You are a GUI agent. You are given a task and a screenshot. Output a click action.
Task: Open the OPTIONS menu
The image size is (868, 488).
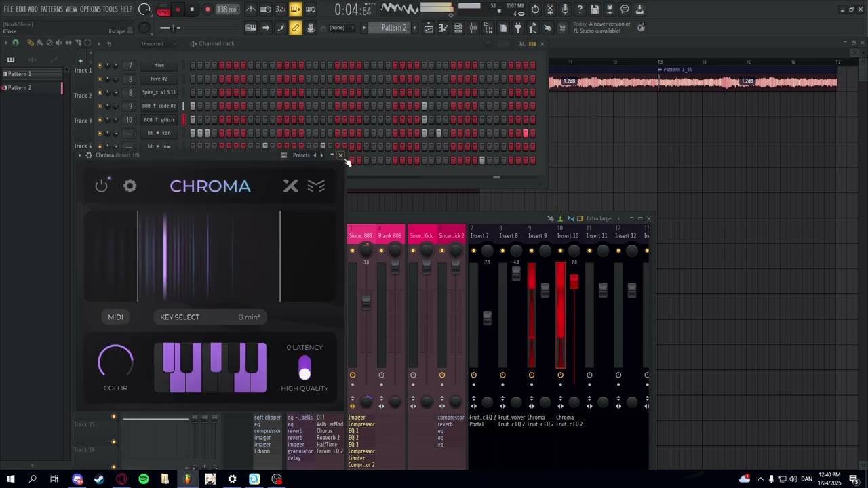90,9
